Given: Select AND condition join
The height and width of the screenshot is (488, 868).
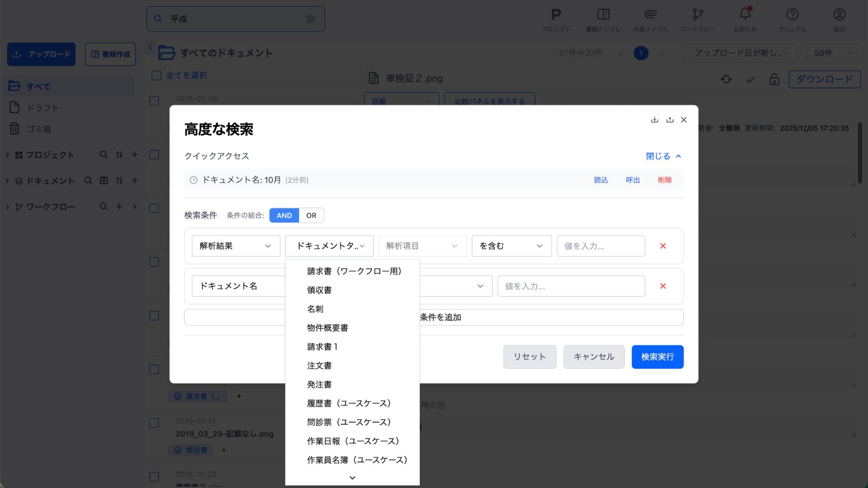Looking at the screenshot, I should click(x=284, y=216).
